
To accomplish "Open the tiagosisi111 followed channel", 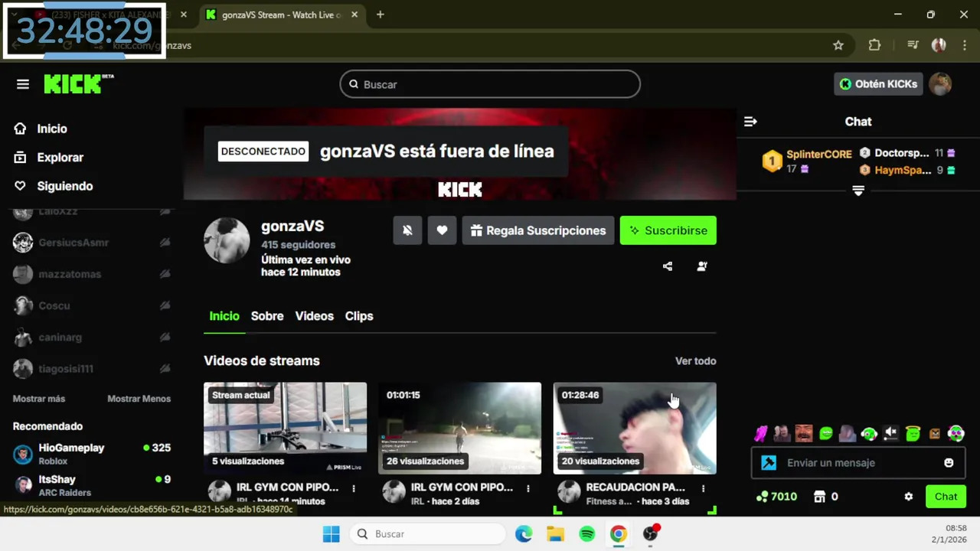I will pos(92,369).
